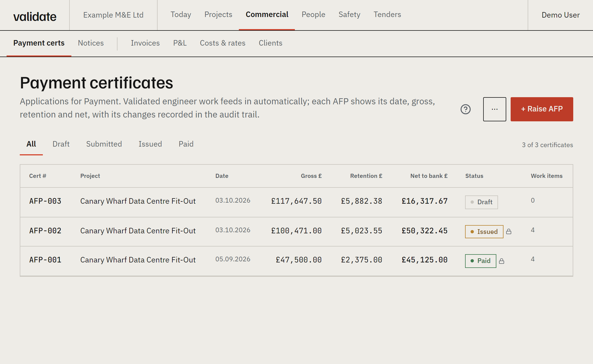This screenshot has width=593, height=364.
Task: Click net value £45,125.00
Action: (x=424, y=260)
